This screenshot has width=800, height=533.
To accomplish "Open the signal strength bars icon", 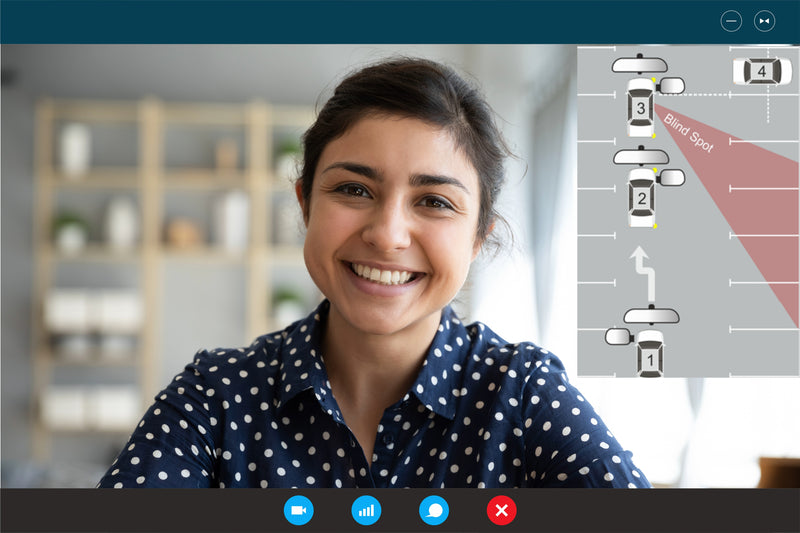I will pos(366,510).
